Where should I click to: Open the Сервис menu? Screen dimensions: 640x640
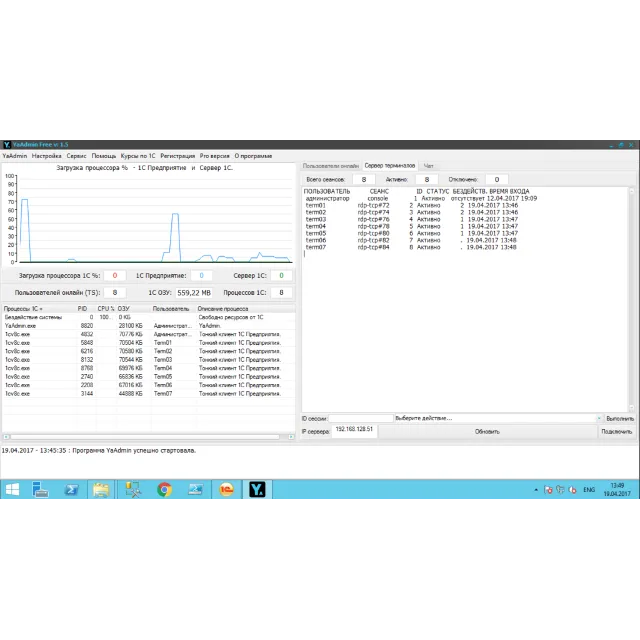point(76,156)
